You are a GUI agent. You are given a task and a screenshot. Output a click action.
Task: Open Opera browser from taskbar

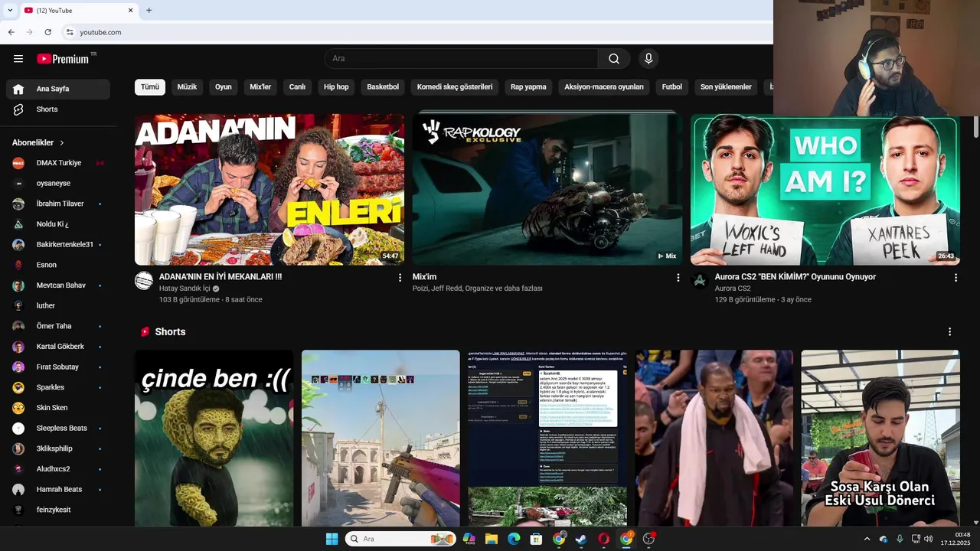604,539
